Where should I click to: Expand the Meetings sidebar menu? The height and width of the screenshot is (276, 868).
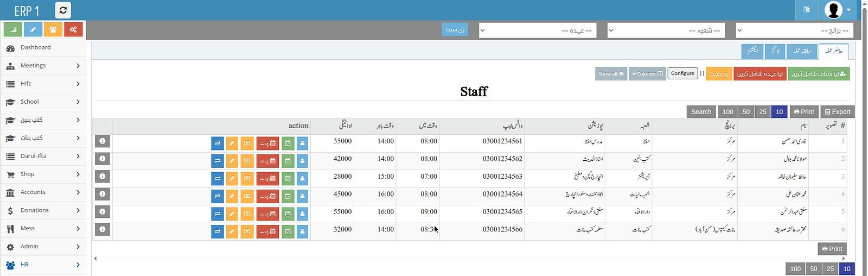[x=43, y=66]
